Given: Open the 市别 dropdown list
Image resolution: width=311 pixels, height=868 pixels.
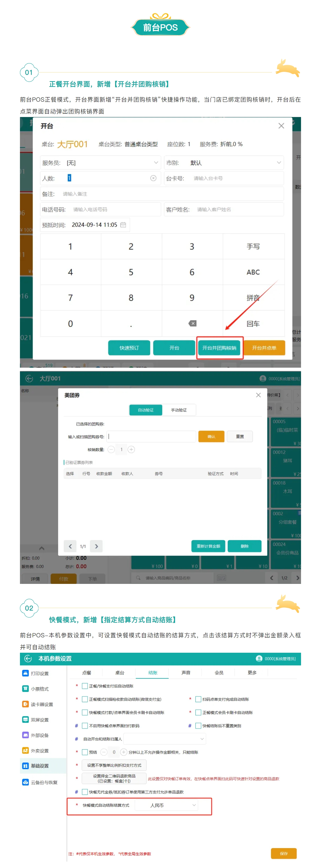Looking at the screenshot, I should [279, 163].
